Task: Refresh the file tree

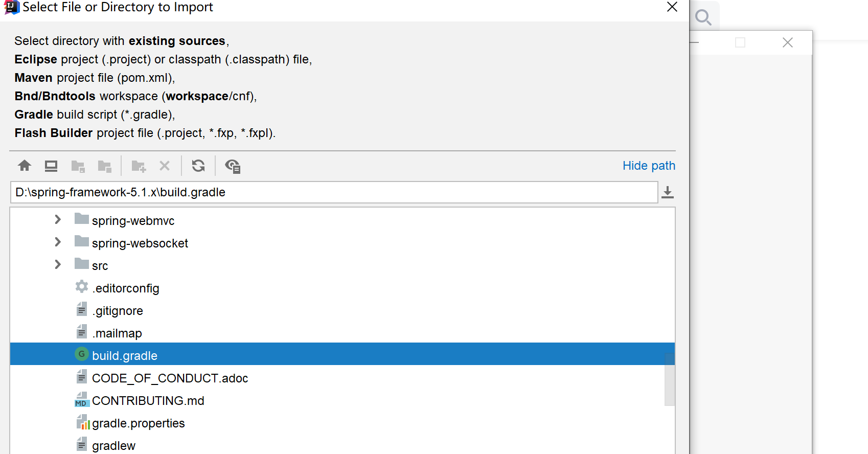Action: [x=198, y=166]
